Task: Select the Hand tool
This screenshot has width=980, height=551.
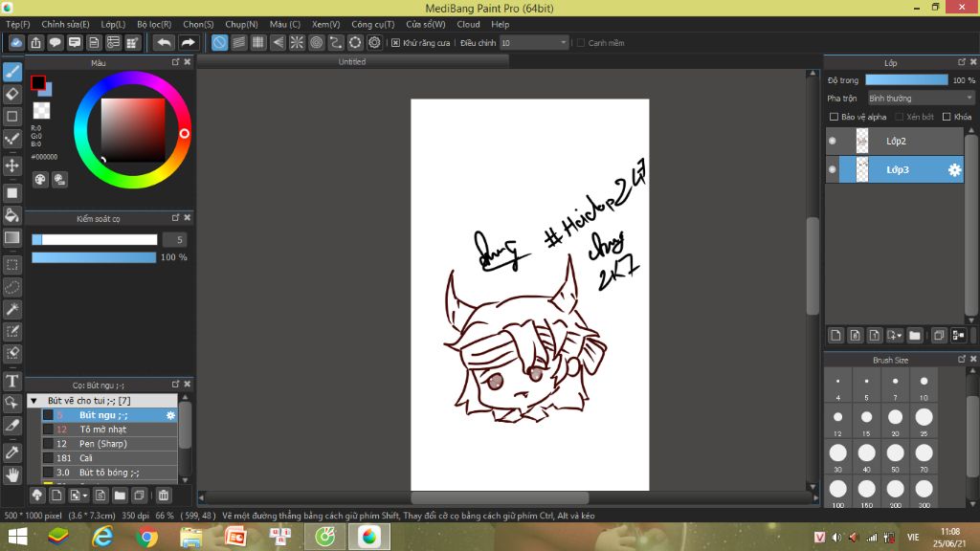Action: (x=11, y=475)
